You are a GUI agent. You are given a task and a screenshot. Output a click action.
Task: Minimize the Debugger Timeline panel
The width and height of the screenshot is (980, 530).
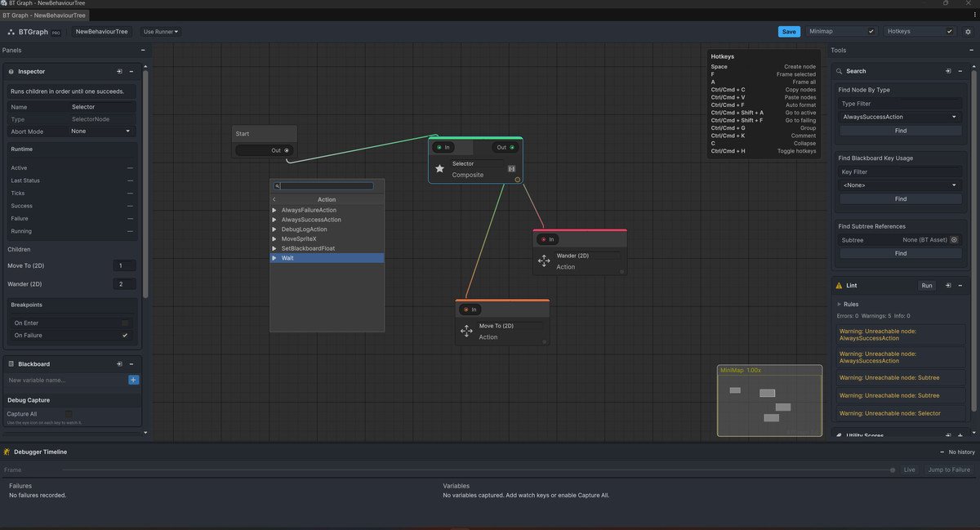click(x=942, y=452)
